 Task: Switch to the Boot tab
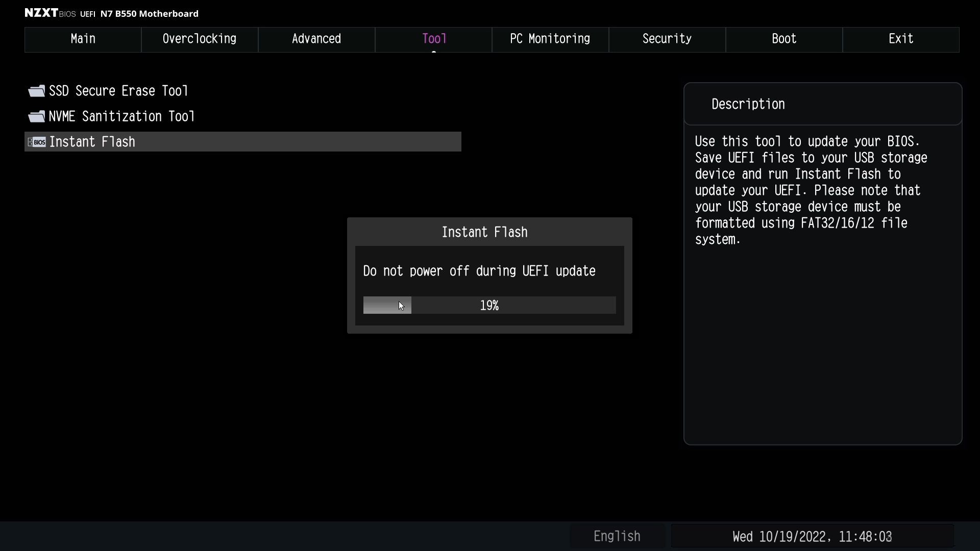(x=784, y=39)
